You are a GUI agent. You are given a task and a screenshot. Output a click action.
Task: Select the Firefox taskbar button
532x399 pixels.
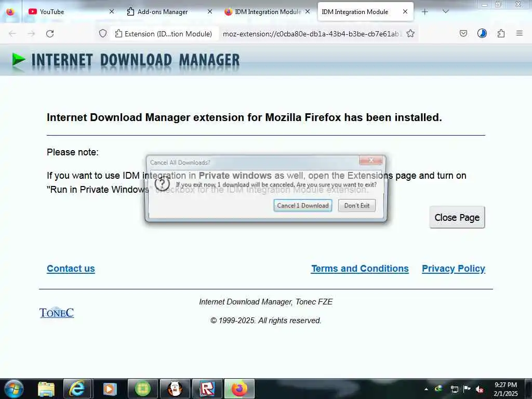pyautogui.click(x=240, y=389)
